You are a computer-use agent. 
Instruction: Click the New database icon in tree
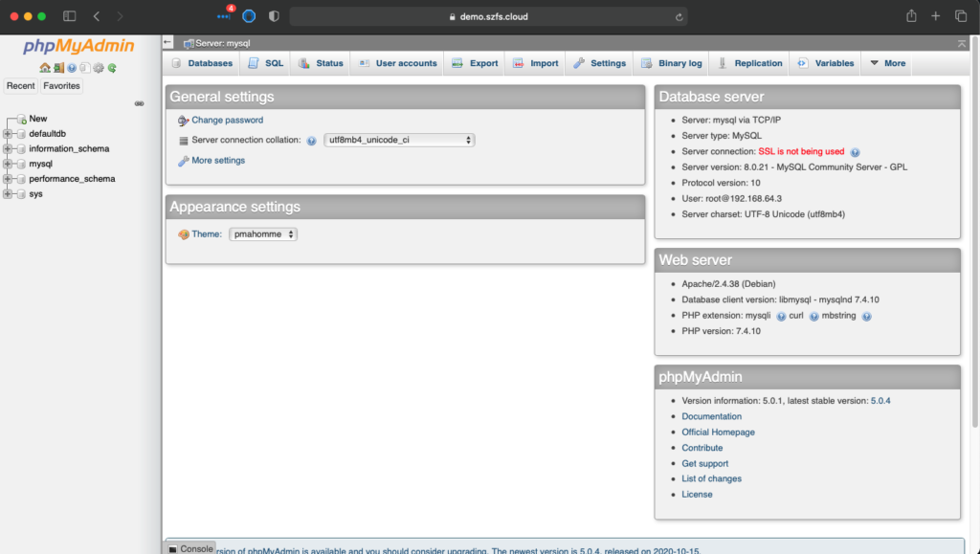coord(21,119)
